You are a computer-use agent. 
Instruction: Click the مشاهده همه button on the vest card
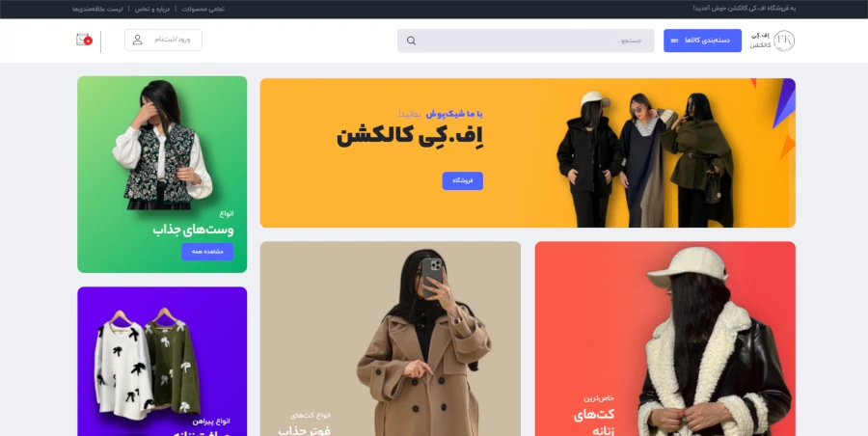coord(207,252)
